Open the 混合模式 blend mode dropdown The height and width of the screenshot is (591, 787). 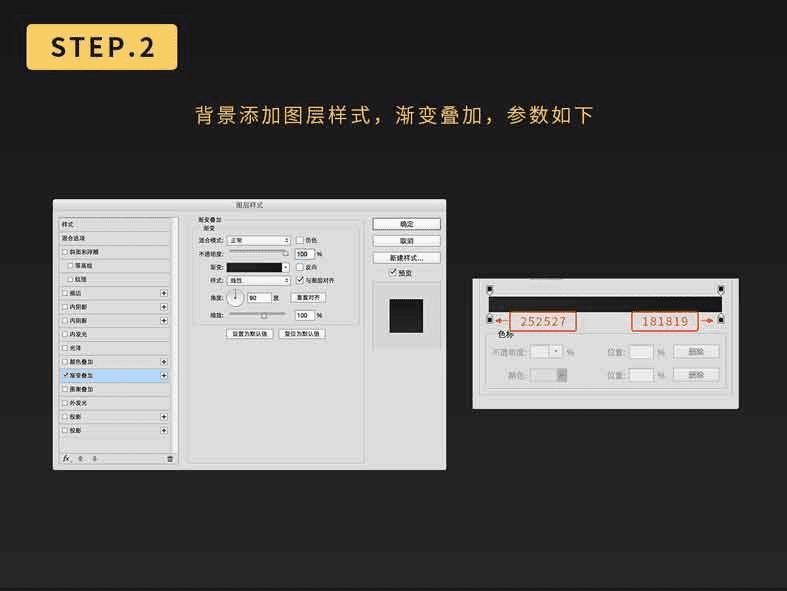click(258, 241)
